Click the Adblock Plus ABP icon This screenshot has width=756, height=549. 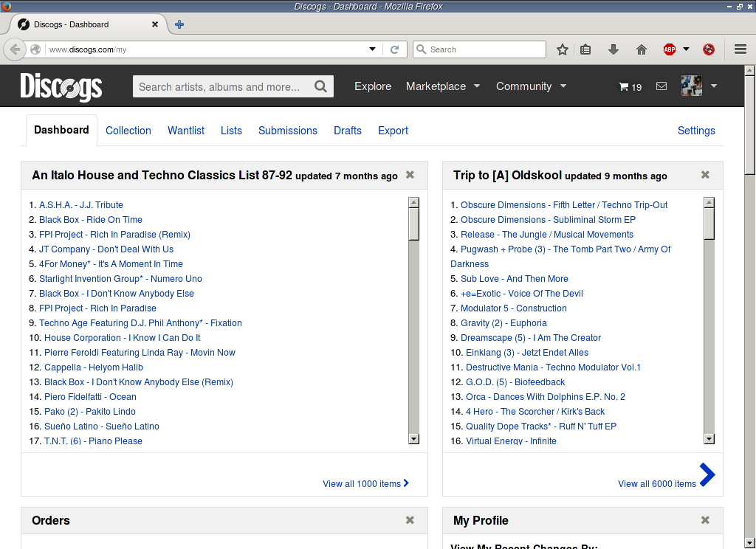click(x=670, y=49)
